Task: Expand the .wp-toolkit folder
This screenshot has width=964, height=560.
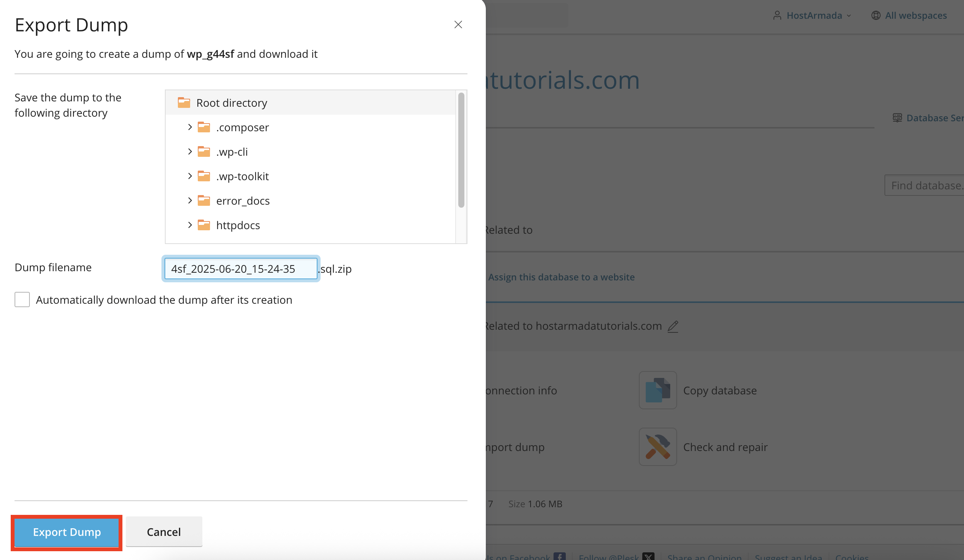Action: [x=190, y=176]
